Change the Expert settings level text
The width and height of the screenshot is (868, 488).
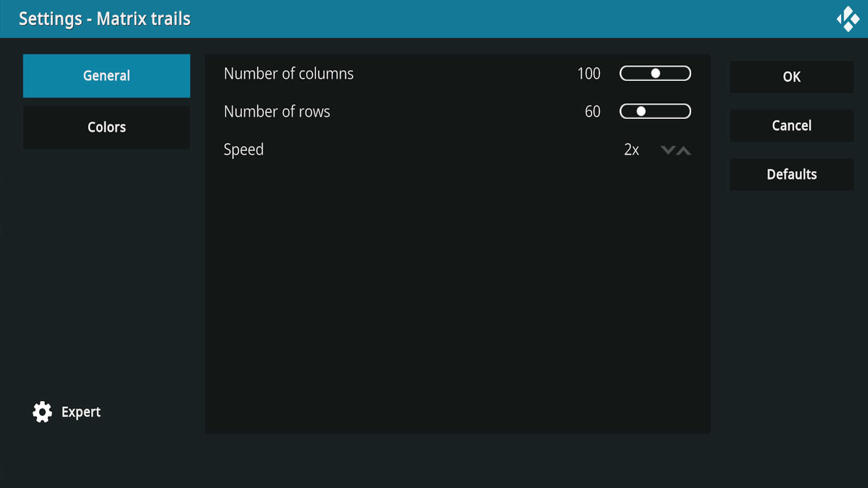[81, 412]
